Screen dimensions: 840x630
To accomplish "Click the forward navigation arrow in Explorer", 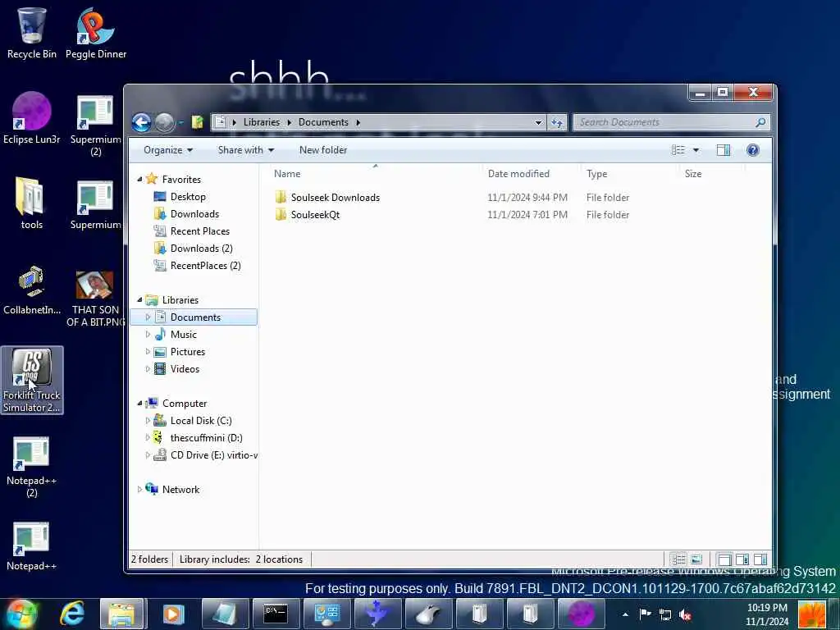I will [x=164, y=123].
